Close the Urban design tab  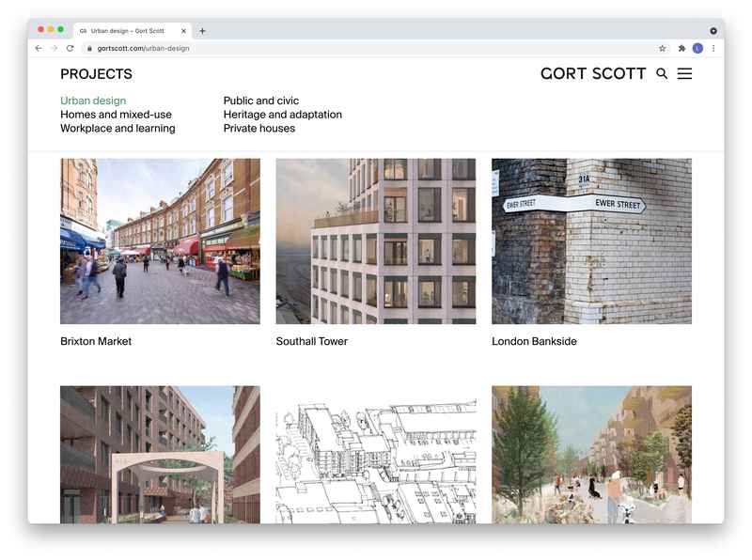[x=183, y=31]
